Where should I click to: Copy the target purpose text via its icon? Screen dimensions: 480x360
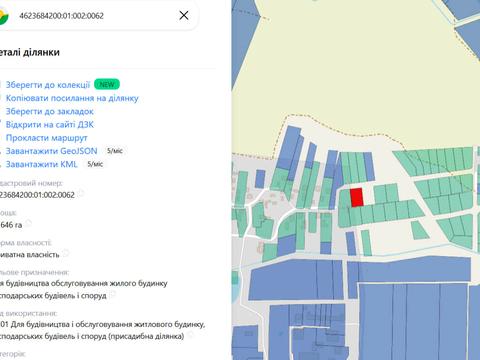[x=113, y=294]
